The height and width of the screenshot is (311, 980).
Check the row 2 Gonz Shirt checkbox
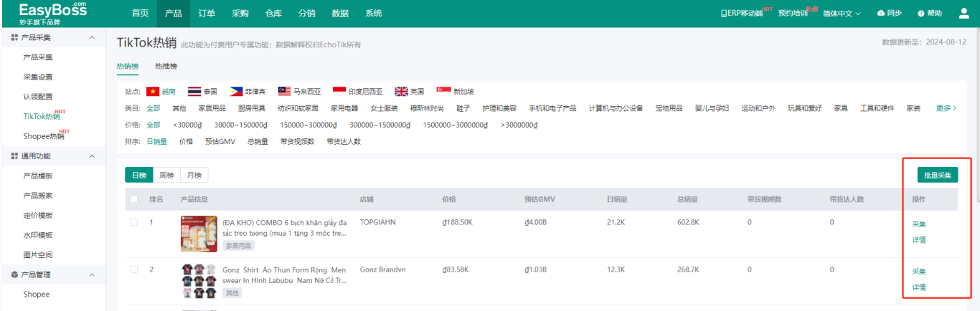tap(133, 269)
